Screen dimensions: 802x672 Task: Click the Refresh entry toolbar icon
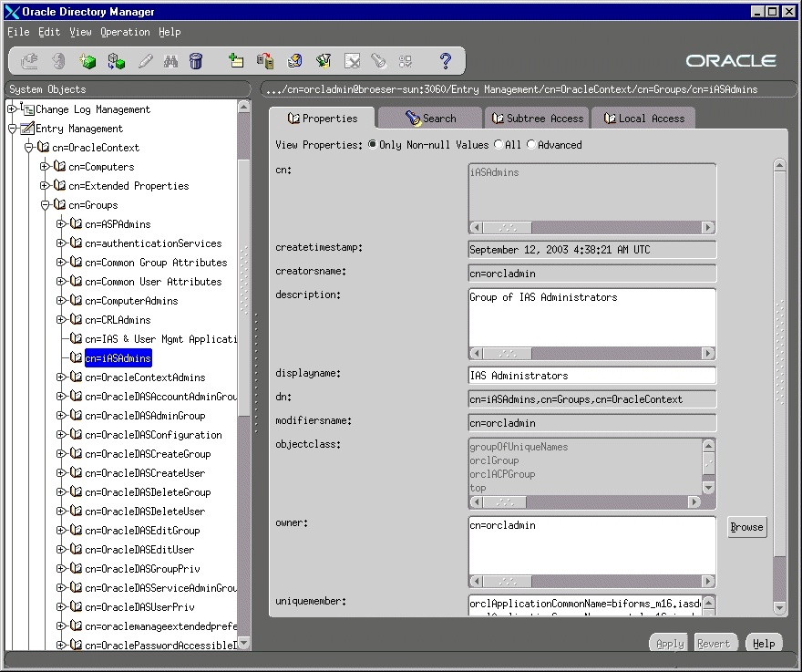coord(294,60)
